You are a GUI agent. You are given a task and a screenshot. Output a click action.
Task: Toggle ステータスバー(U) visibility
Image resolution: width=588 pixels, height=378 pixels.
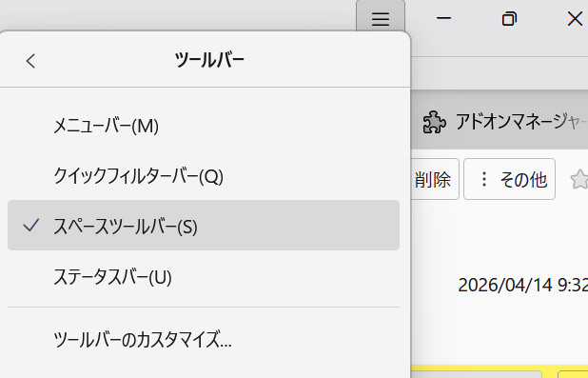point(204,277)
